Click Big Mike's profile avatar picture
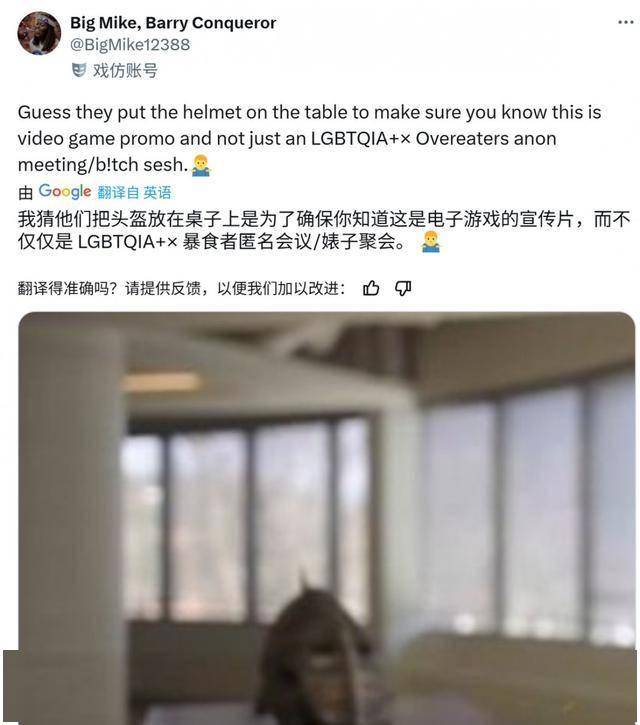Image resolution: width=640 pixels, height=725 pixels. click(39, 33)
